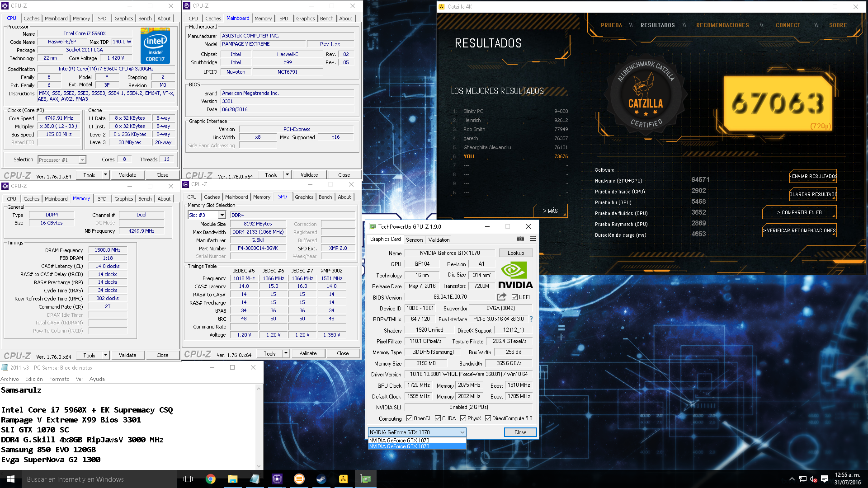Image resolution: width=868 pixels, height=488 pixels.
Task: Open the Validation tab in GPU-Z
Action: coord(439,240)
